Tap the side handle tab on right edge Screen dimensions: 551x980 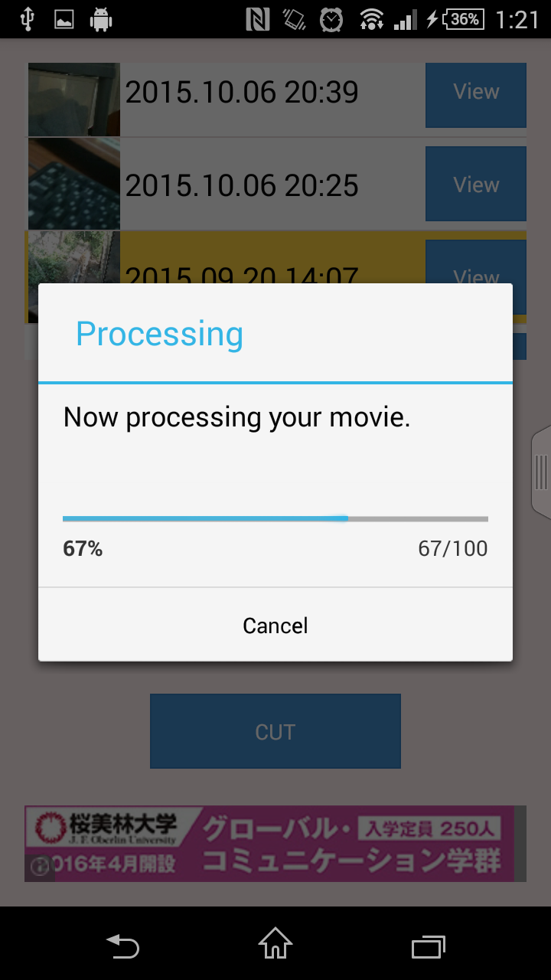tap(541, 472)
